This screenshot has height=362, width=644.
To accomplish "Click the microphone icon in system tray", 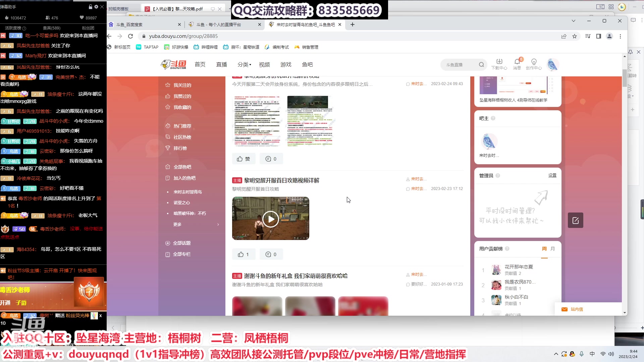I will tap(582, 354).
